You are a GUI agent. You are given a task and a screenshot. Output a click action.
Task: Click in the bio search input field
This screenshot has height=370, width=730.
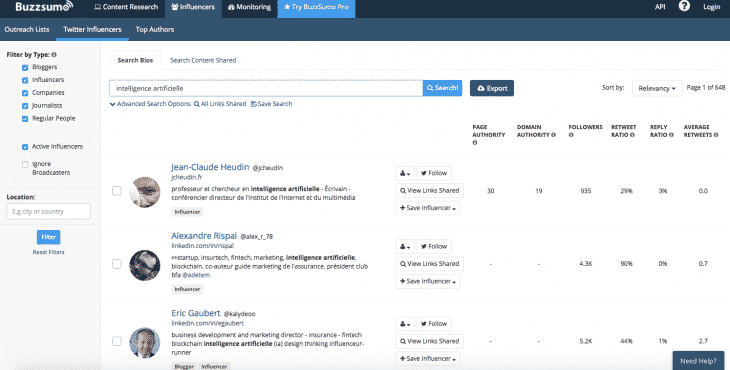[x=266, y=88]
